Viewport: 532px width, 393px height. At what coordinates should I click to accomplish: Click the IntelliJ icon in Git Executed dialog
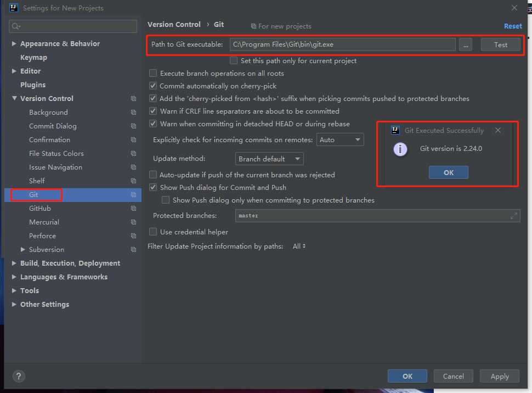395,131
